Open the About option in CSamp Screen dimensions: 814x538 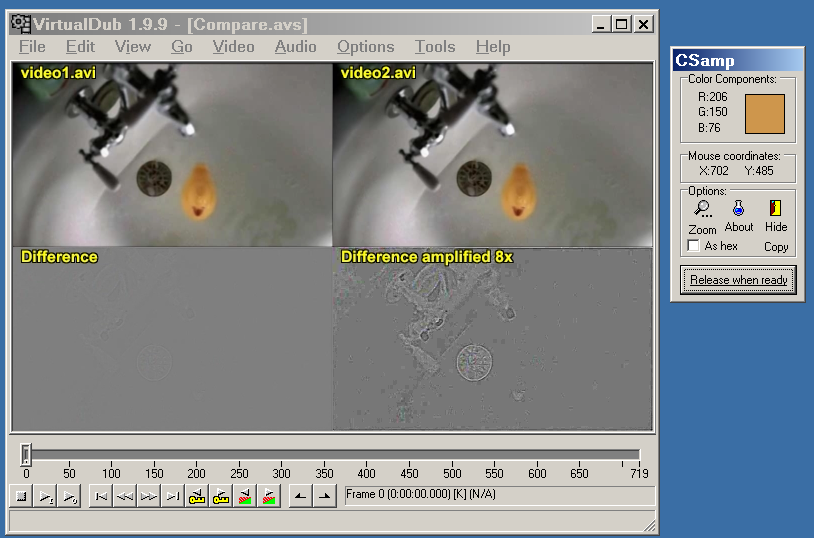click(x=738, y=217)
